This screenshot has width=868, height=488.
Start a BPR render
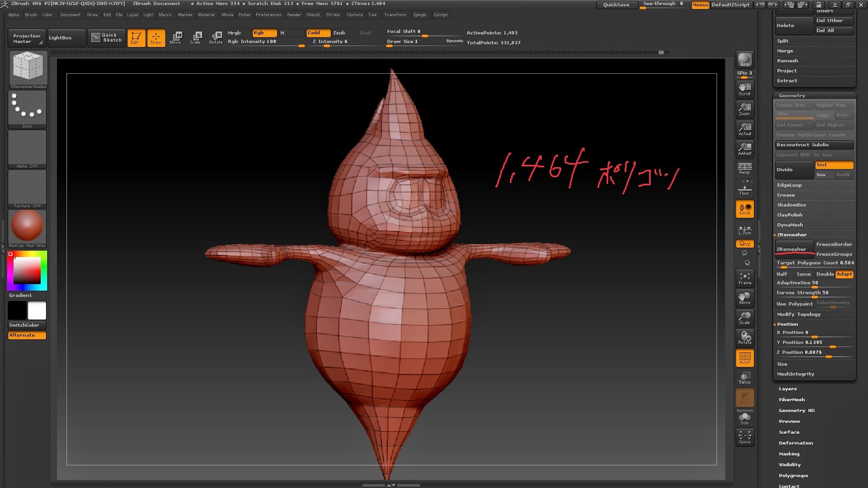(745, 60)
